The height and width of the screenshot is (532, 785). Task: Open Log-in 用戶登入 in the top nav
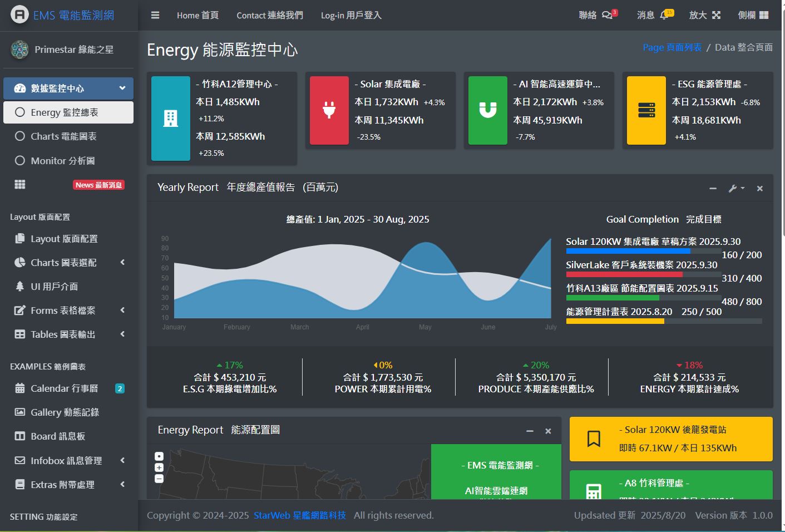pos(351,16)
